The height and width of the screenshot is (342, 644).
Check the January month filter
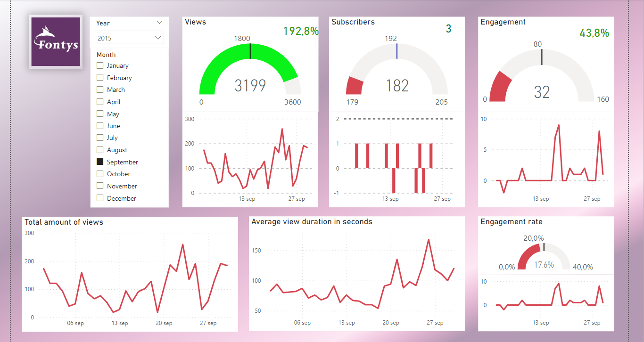click(x=99, y=65)
